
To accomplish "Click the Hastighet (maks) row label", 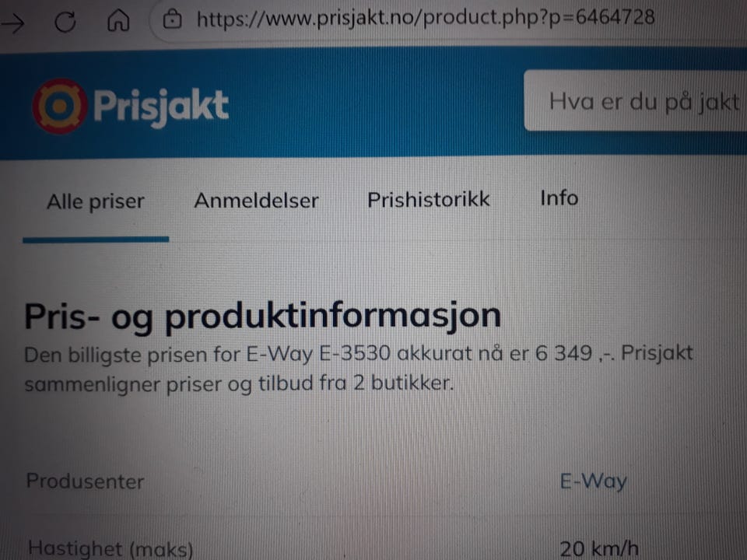I will tap(110, 548).
